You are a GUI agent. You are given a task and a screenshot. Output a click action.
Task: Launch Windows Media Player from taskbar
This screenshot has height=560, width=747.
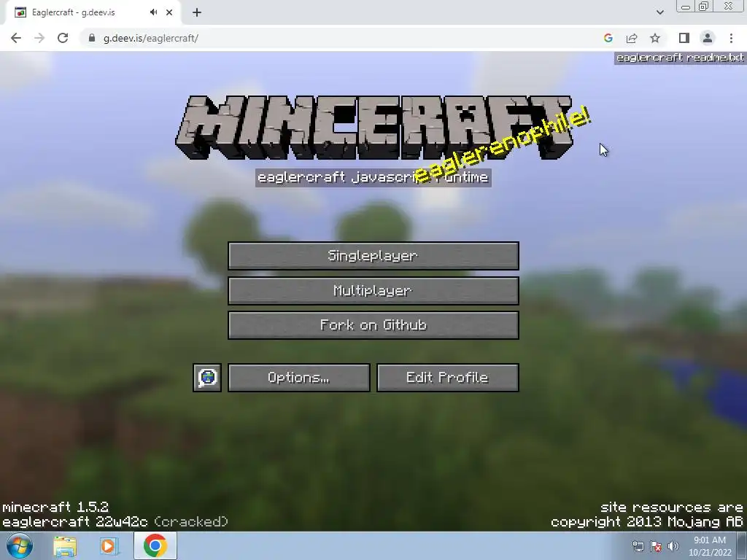pyautogui.click(x=108, y=546)
